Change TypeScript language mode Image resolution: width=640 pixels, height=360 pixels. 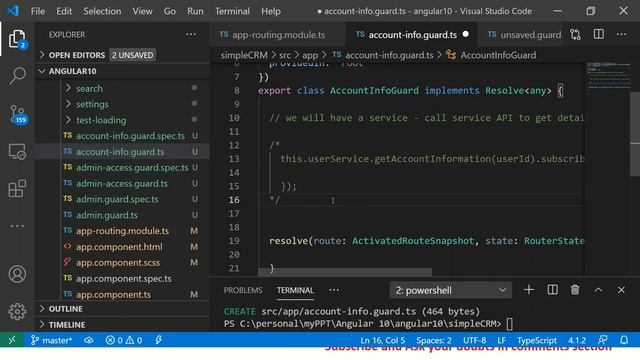click(x=536, y=340)
